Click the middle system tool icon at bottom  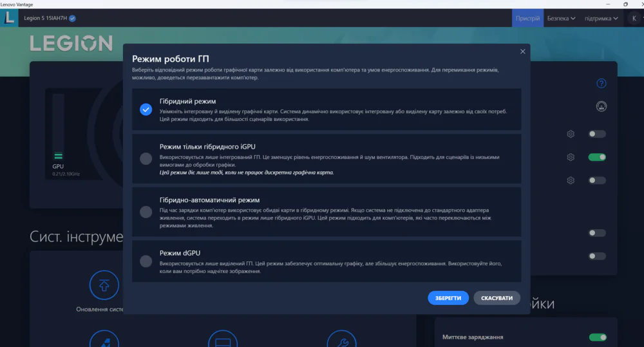223,339
